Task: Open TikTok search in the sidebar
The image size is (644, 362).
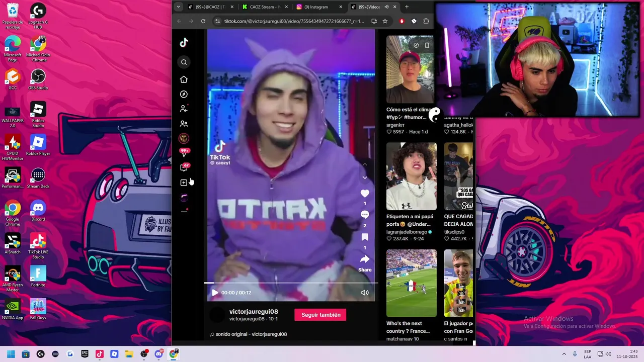Action: click(x=184, y=62)
